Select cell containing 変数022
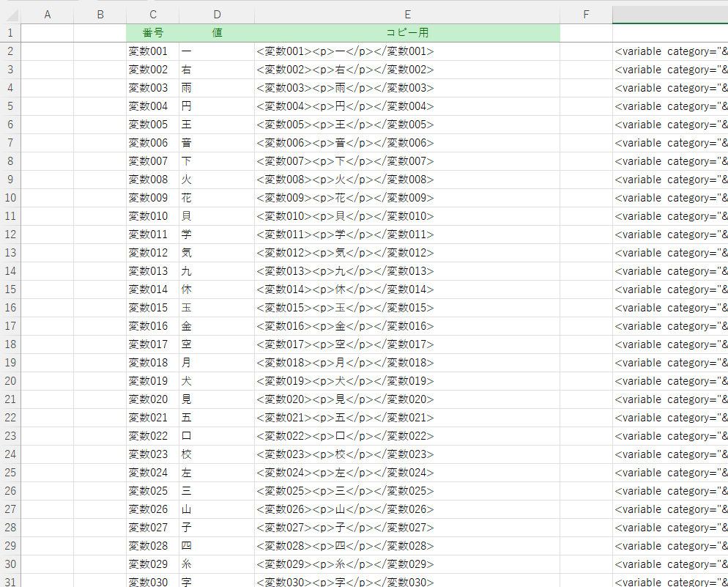This screenshot has width=728, height=587. click(x=153, y=436)
